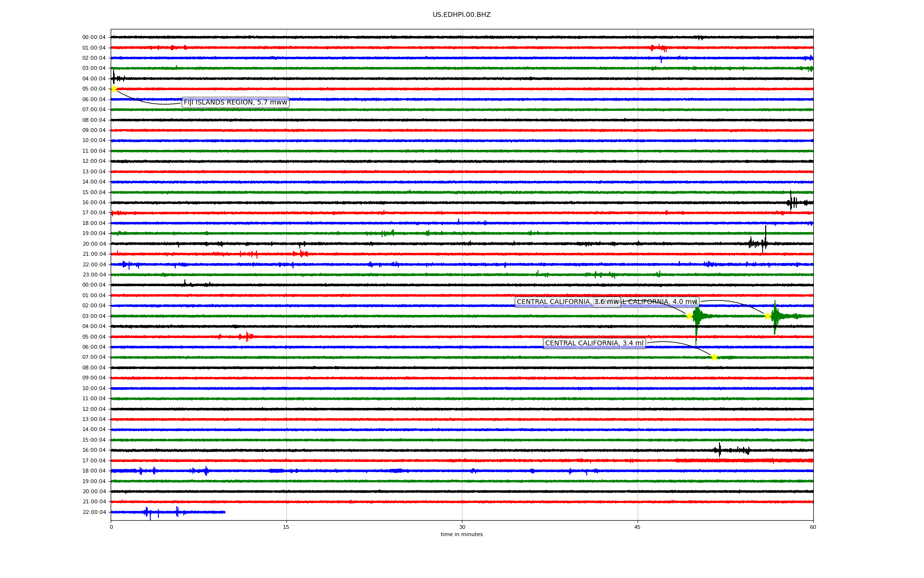Click the 60 tick on the time axis
The width and height of the screenshot is (924, 578).
click(x=813, y=527)
